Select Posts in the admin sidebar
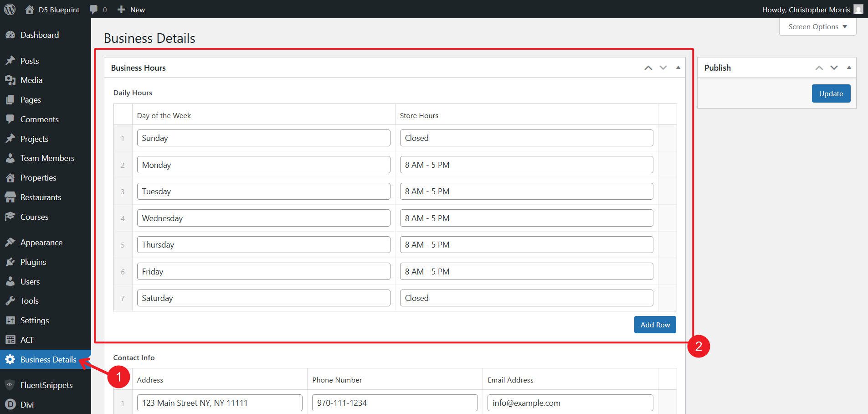 point(28,60)
